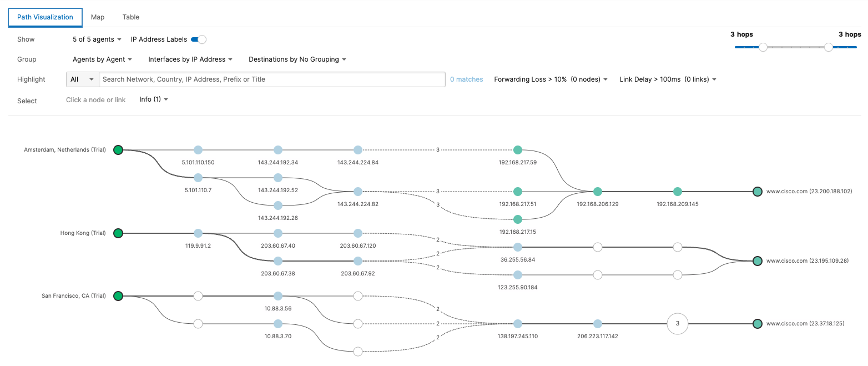Click the San Francisco, CA agent node
Image resolution: width=868 pixels, height=366 pixels.
pos(118,297)
